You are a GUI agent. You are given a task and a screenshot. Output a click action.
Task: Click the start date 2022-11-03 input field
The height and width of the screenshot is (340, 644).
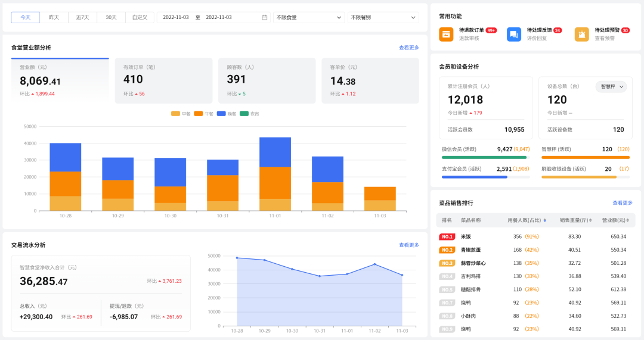[176, 17]
